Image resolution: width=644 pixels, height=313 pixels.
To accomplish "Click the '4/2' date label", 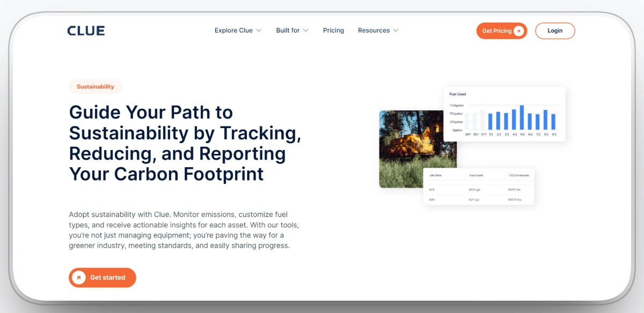I will coord(515,135).
